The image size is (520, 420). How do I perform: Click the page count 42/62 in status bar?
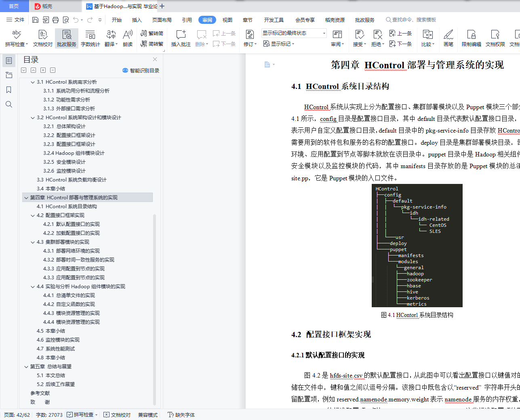(17, 415)
